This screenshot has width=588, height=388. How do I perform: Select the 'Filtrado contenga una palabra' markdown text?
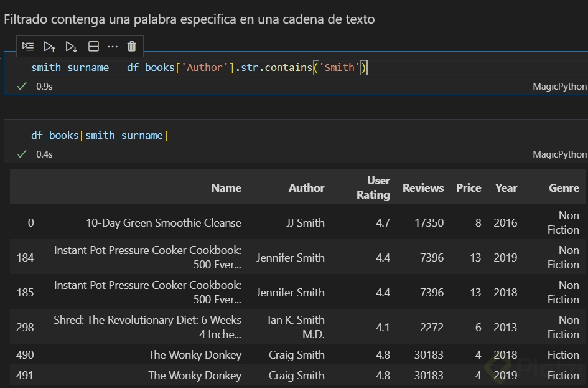point(189,19)
